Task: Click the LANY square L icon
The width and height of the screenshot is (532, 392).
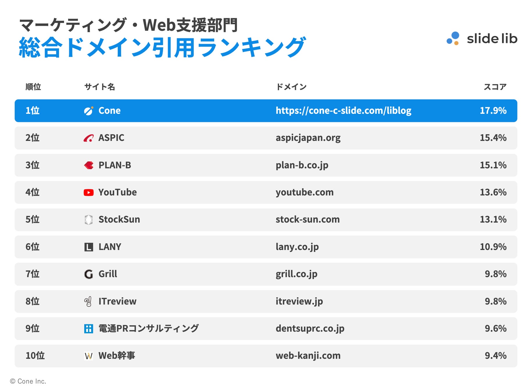Action: pos(89,247)
